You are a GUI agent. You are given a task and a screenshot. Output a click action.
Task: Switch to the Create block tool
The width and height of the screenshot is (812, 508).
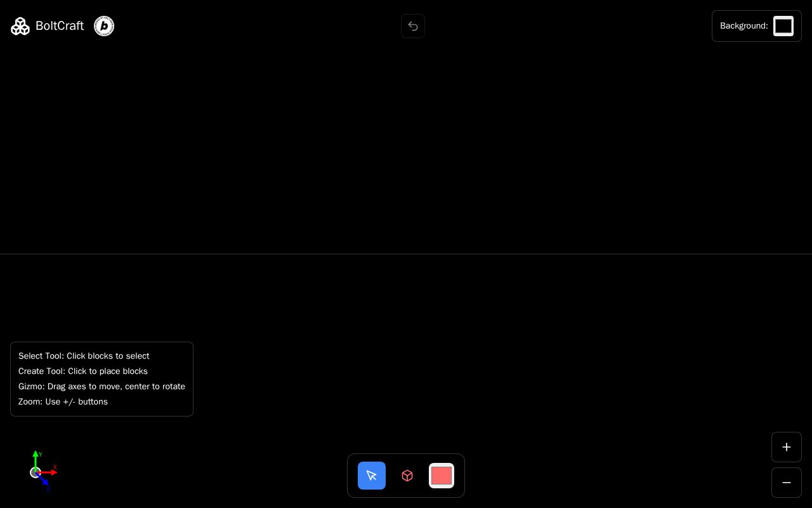point(407,476)
